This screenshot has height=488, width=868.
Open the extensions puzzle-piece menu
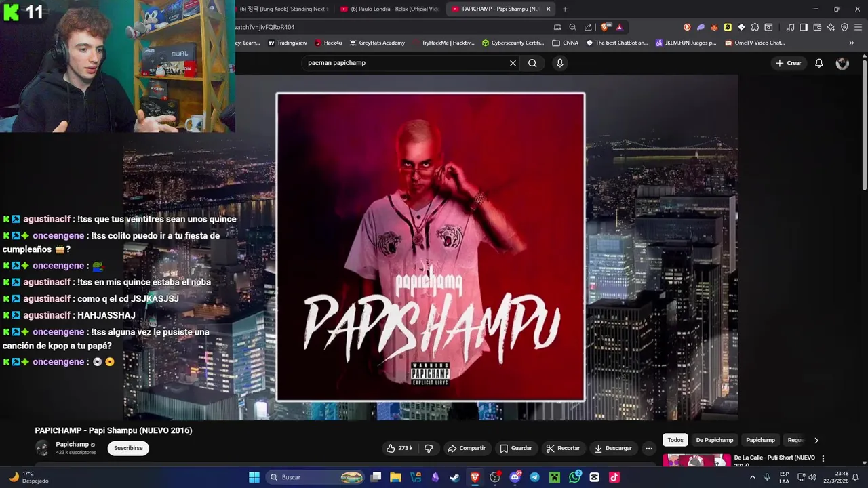(755, 27)
